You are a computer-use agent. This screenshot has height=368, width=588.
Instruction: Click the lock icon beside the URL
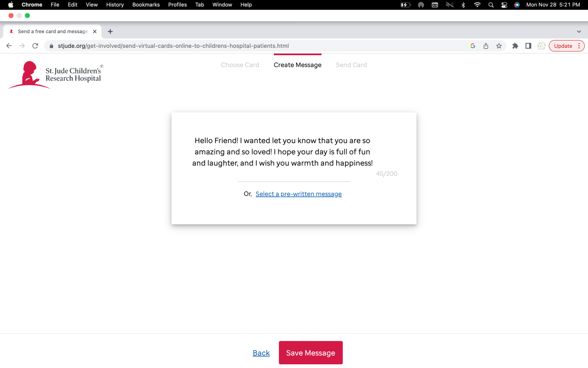pyautogui.click(x=51, y=46)
